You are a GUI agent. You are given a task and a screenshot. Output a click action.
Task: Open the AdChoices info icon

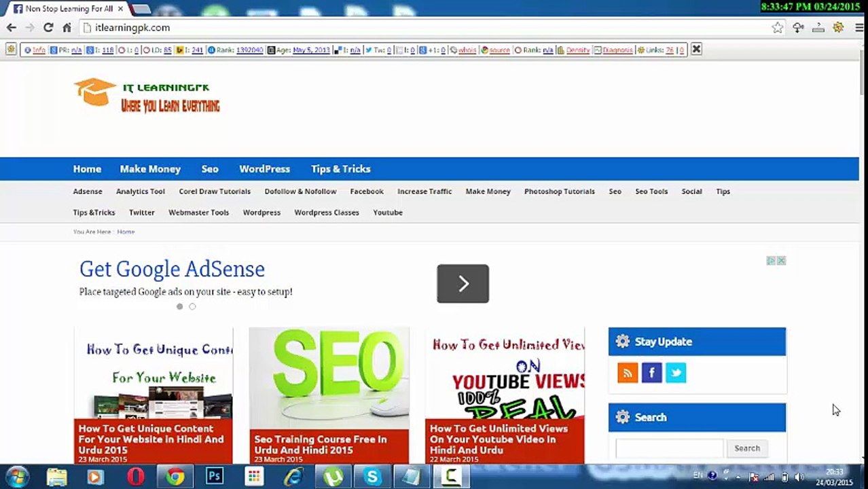772,261
